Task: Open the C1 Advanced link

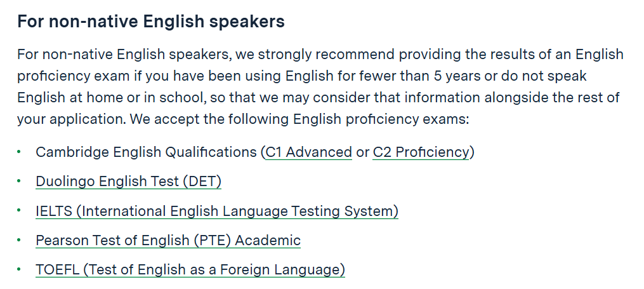Action: pos(309,152)
